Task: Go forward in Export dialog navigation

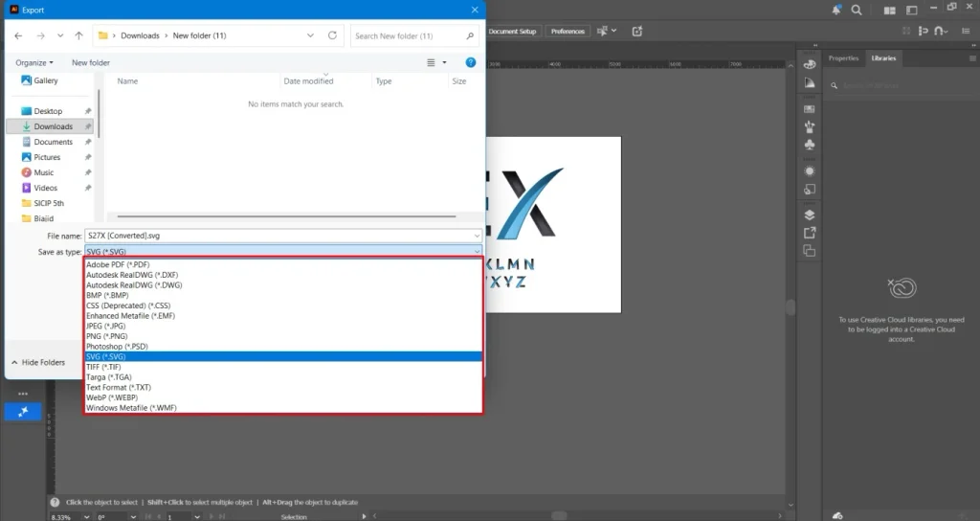Action: [40, 35]
